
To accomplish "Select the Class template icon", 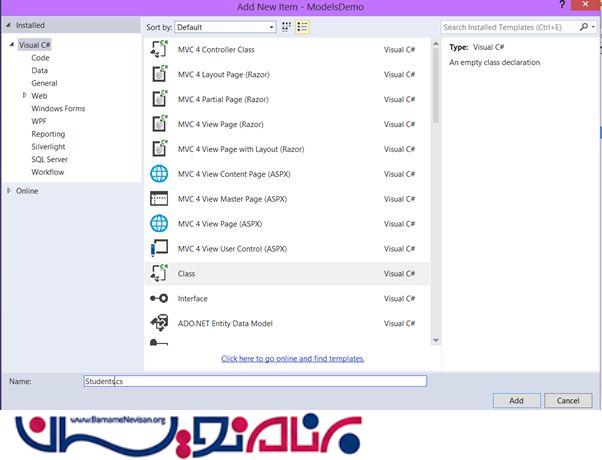I will 159,273.
